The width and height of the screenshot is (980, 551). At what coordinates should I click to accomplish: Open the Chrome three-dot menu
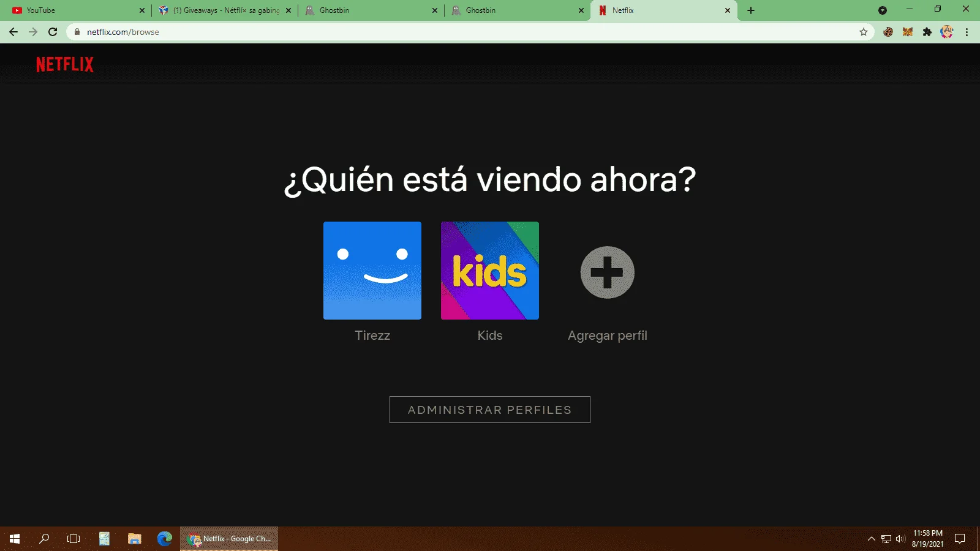point(967,32)
